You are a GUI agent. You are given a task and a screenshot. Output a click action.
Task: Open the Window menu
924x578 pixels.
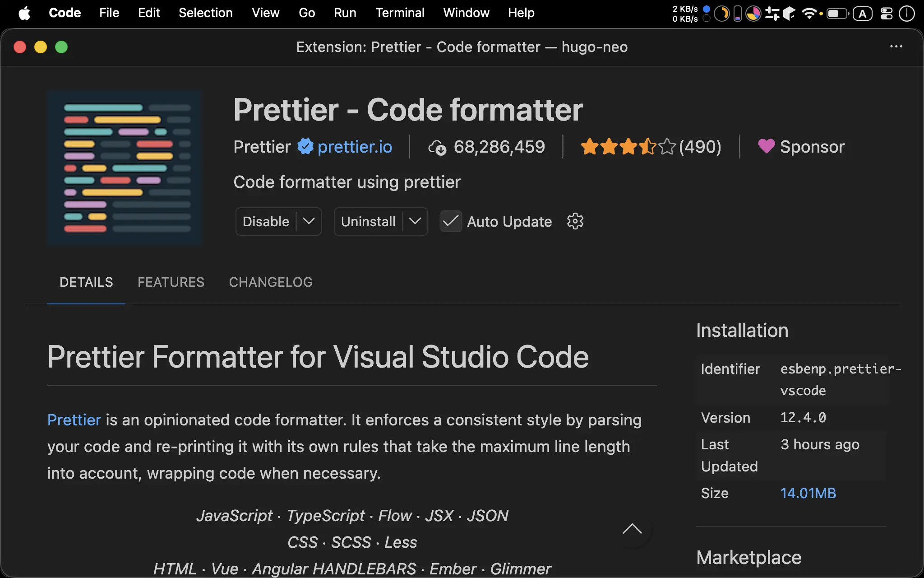pos(466,13)
